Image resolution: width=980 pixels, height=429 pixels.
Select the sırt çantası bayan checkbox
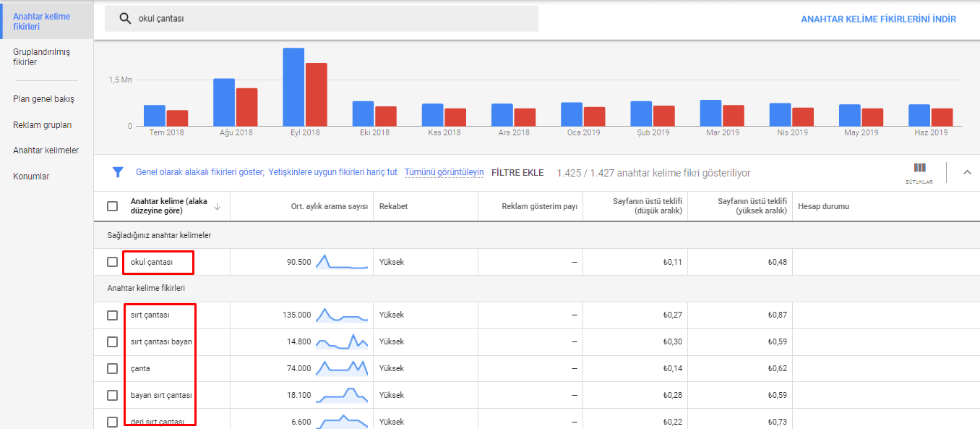pyautogui.click(x=112, y=341)
